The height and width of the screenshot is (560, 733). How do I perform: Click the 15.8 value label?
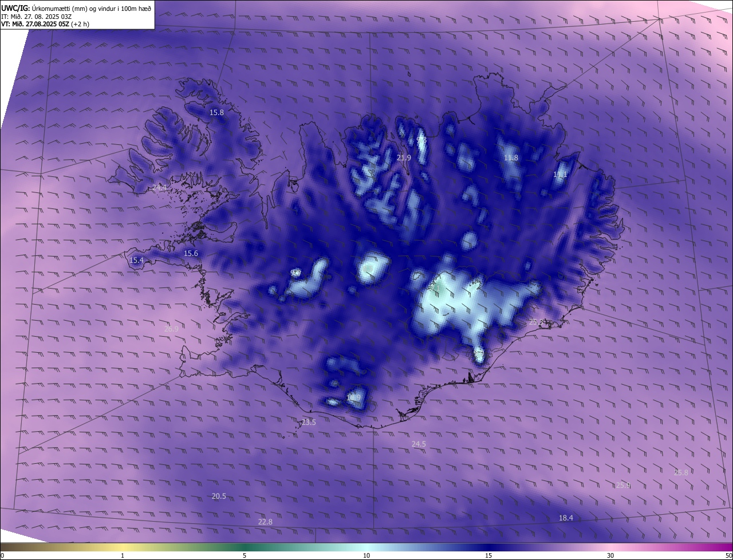(216, 113)
